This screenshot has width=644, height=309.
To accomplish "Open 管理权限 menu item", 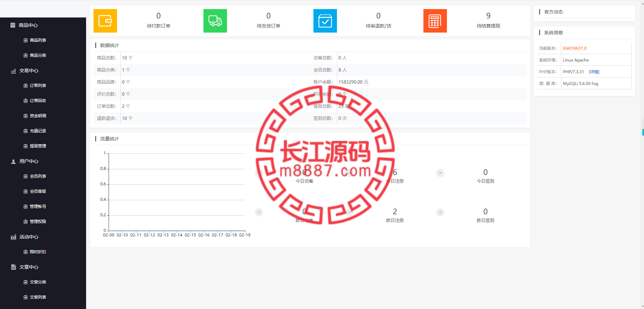I will [x=38, y=222].
